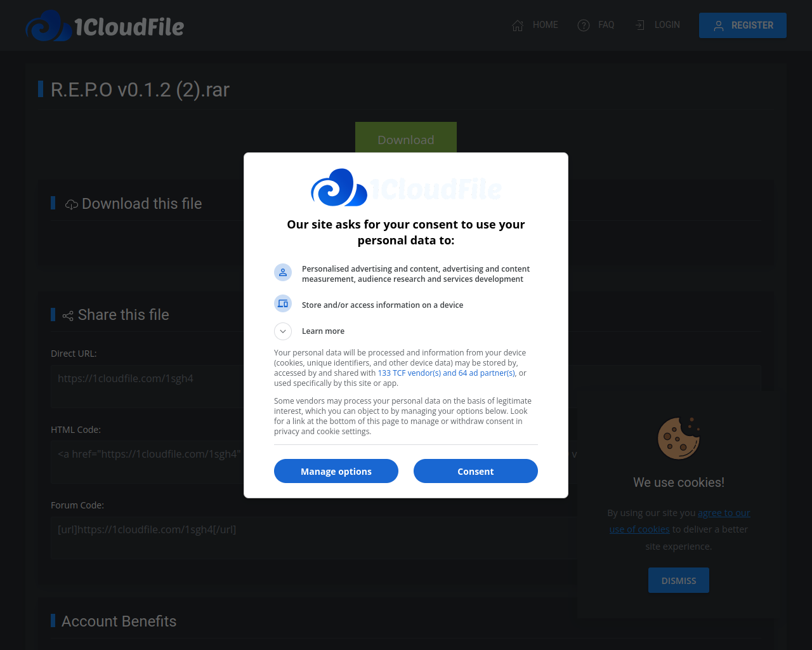Click the user icon in REGISTER button
812x650 pixels.
tap(719, 26)
